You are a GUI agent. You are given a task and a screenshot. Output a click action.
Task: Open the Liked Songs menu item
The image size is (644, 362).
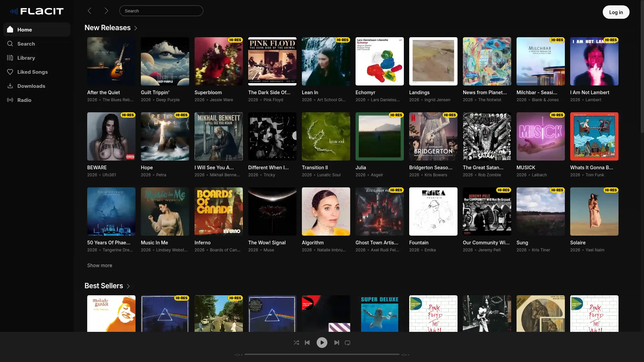pyautogui.click(x=37, y=72)
